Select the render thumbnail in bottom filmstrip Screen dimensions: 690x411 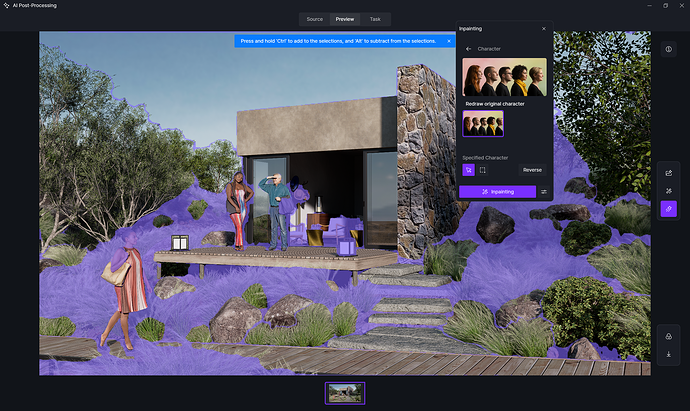pos(345,393)
